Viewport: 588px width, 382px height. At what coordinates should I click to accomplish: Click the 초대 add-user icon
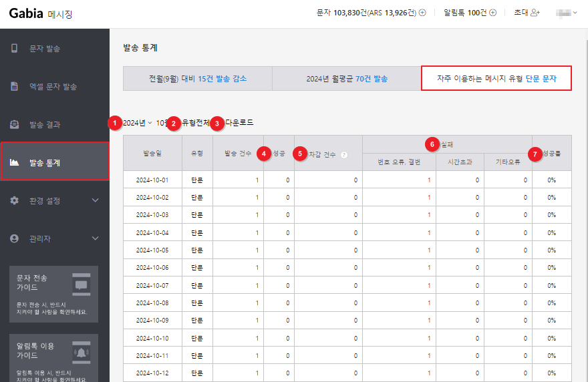click(x=535, y=13)
